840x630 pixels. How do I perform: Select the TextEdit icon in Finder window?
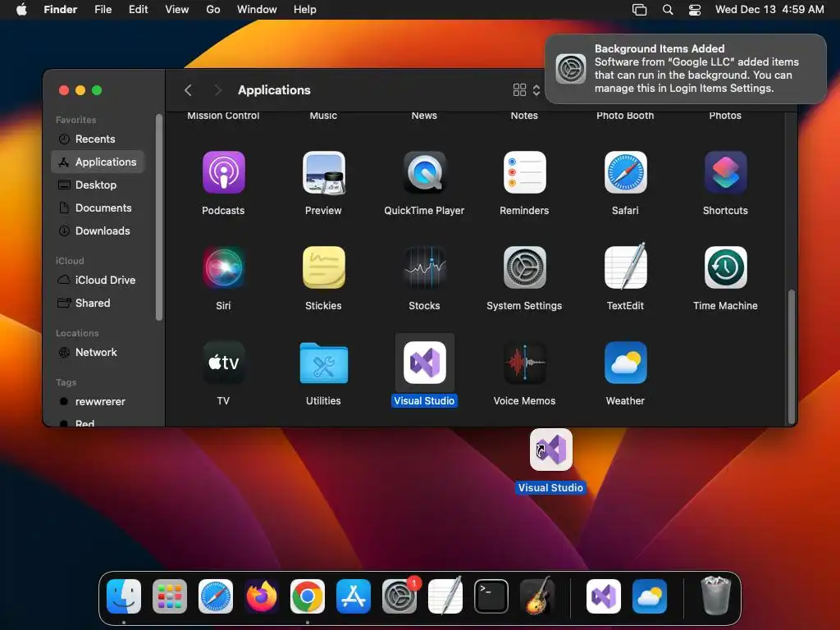(x=625, y=267)
